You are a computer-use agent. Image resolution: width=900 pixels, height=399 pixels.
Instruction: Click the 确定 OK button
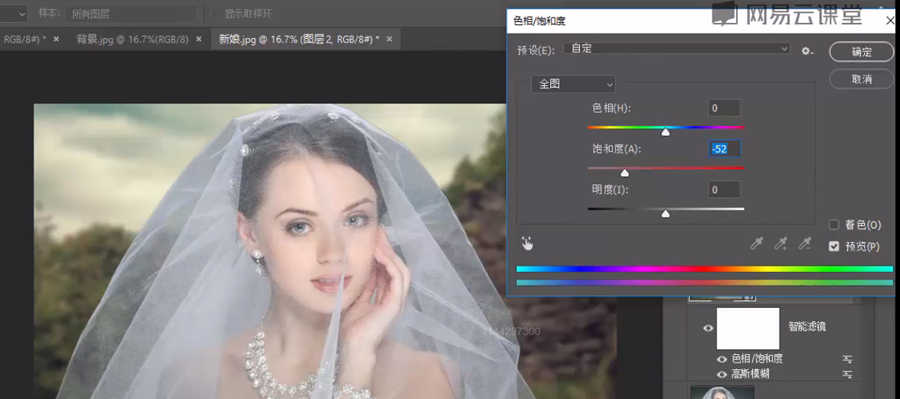point(862,52)
